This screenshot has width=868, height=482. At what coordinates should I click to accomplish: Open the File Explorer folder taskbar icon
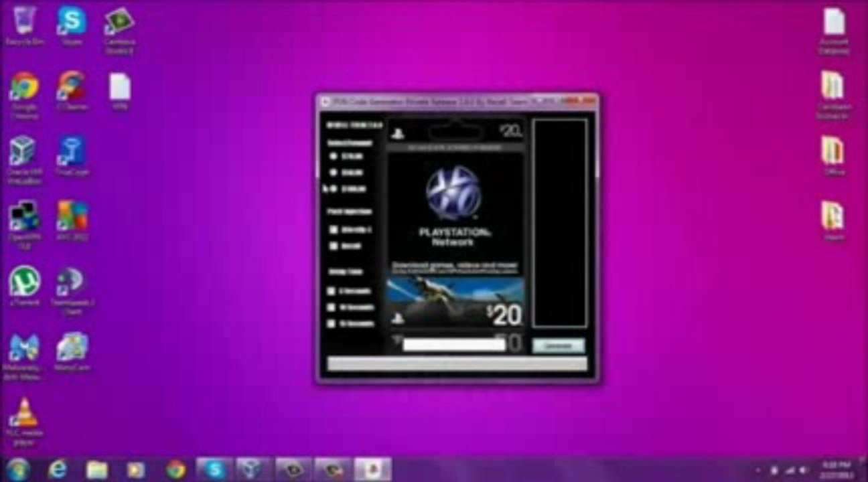click(97, 469)
